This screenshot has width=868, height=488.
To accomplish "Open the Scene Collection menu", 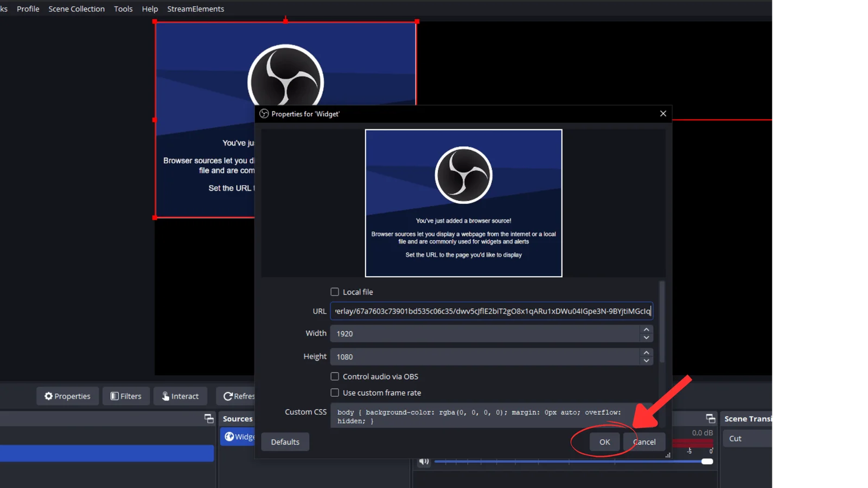I will pyautogui.click(x=76, y=9).
